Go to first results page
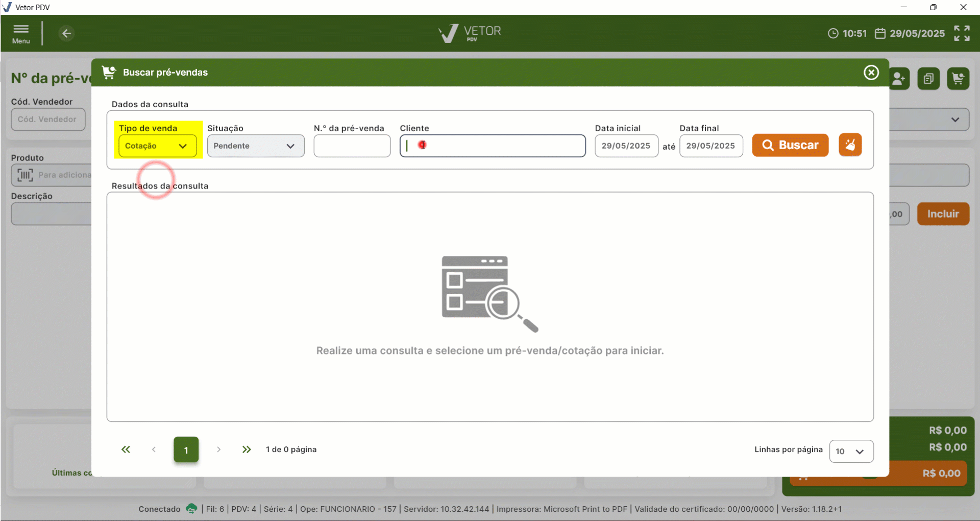Image resolution: width=980 pixels, height=521 pixels. point(126,449)
